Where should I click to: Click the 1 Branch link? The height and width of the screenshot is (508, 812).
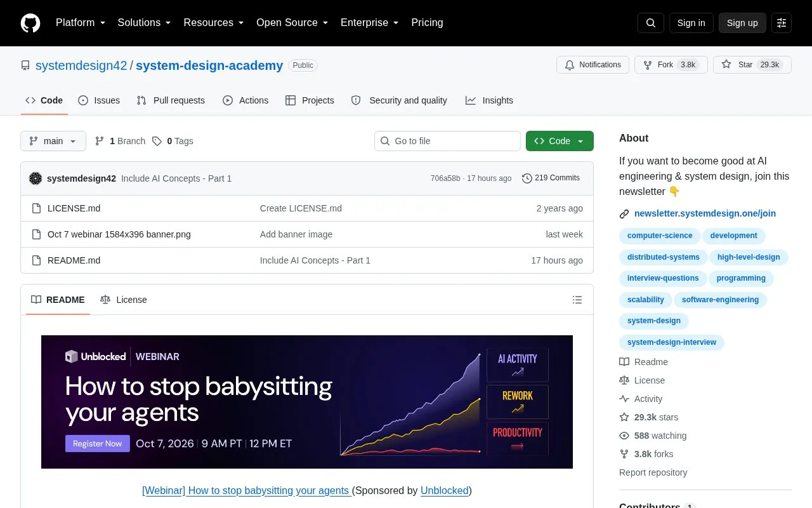point(120,141)
